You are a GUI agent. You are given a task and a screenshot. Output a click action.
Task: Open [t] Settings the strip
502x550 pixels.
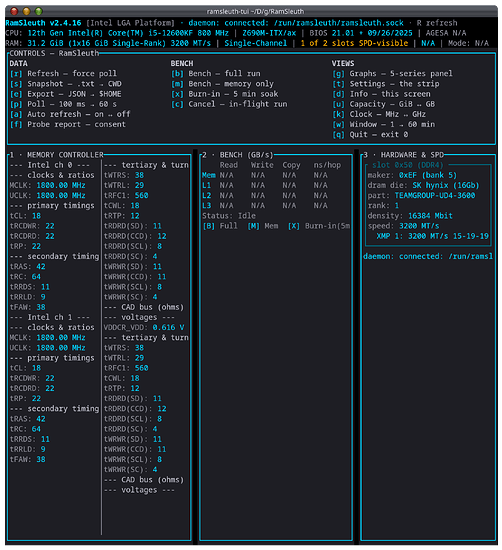click(x=386, y=84)
